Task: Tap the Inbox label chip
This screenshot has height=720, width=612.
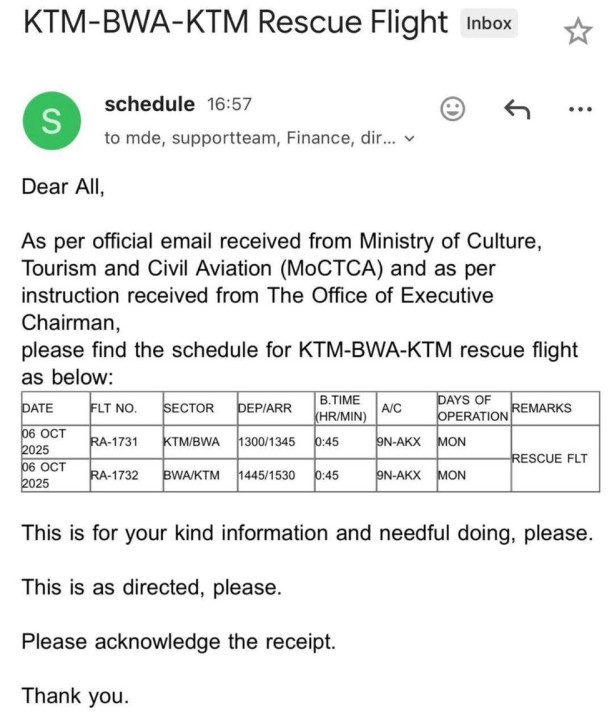Action: point(489,23)
